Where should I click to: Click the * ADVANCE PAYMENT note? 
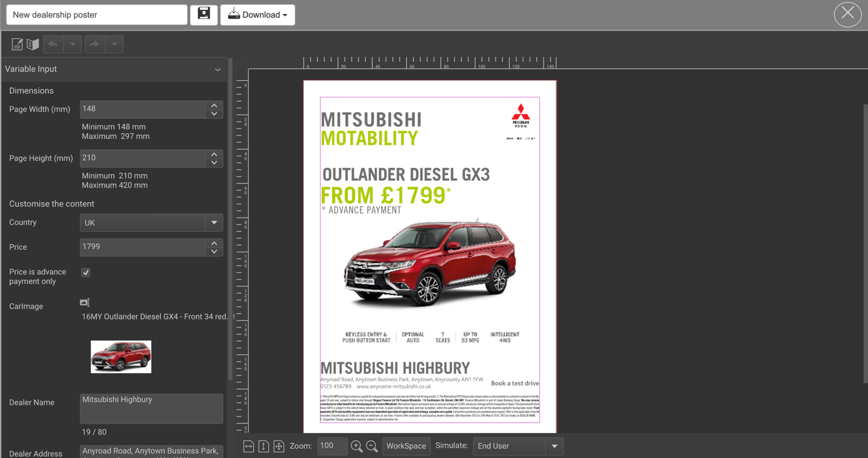click(x=361, y=210)
